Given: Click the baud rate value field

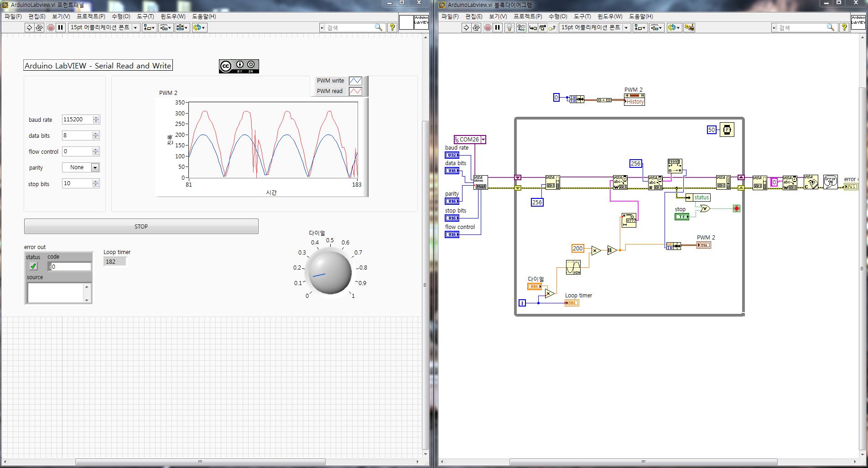Looking at the screenshot, I should click(x=77, y=120).
